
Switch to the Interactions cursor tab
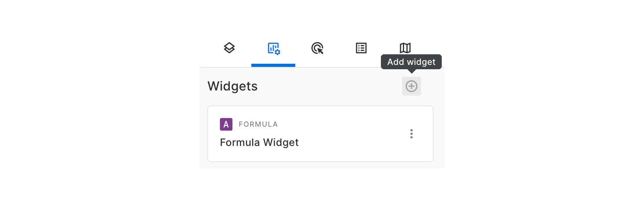pyautogui.click(x=317, y=48)
